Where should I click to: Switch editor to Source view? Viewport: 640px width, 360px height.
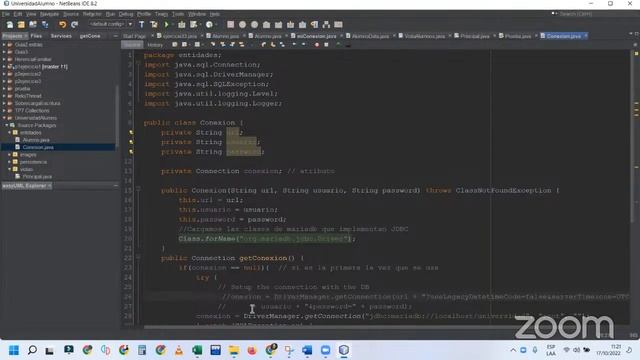[x=132, y=44]
